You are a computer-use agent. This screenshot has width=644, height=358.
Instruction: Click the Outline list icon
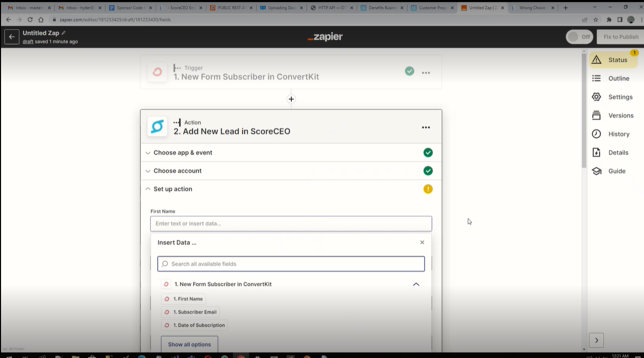pos(596,78)
